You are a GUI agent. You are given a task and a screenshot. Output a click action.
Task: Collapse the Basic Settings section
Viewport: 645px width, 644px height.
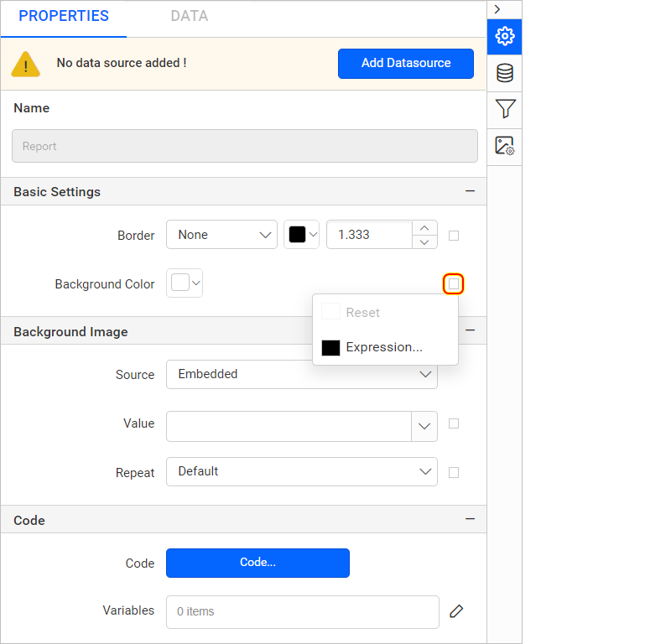470,191
